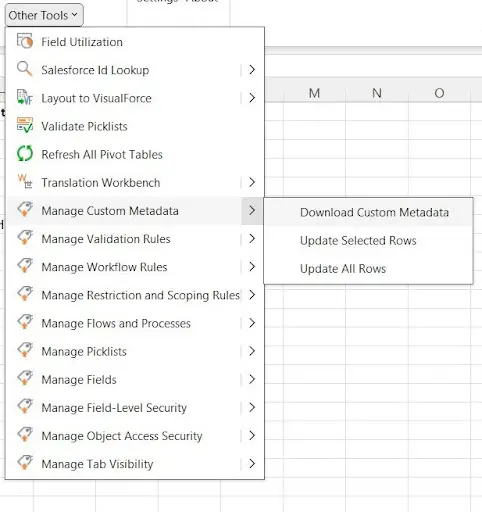Open the Manage Picklists entry
The image size is (482, 512).
tap(123, 351)
